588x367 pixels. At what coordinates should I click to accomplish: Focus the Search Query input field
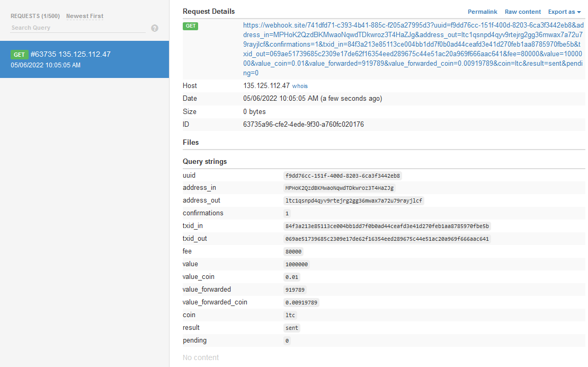[x=78, y=28]
